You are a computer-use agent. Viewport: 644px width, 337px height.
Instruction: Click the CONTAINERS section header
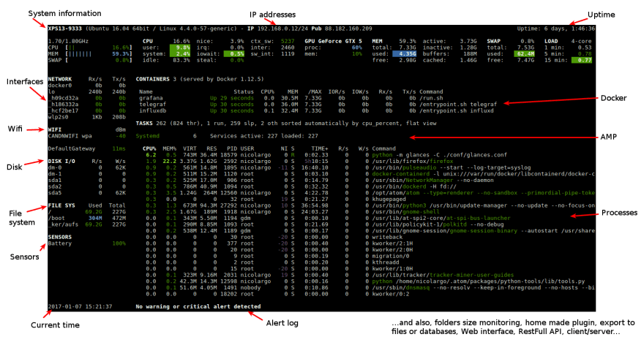153,79
